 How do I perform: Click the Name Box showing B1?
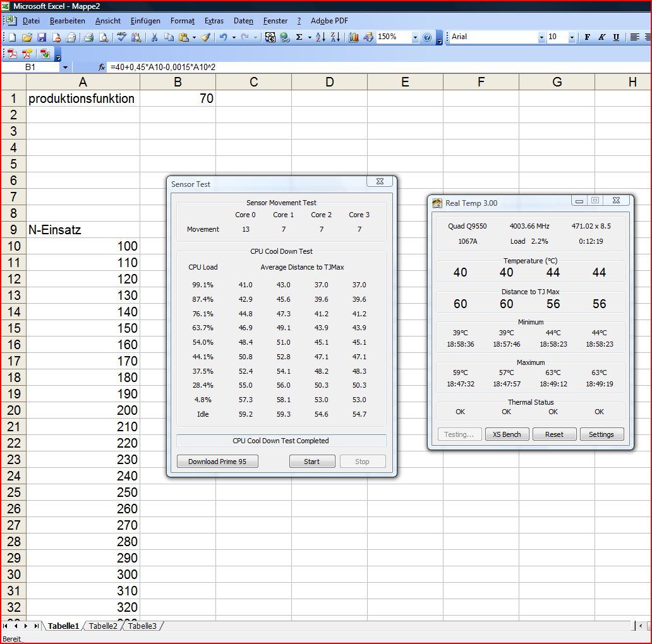31,68
